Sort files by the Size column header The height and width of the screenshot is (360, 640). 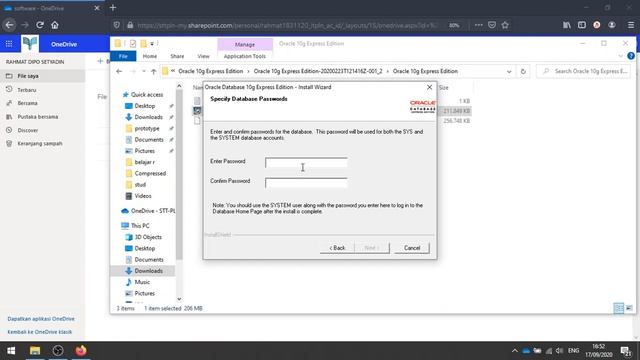tap(444, 88)
